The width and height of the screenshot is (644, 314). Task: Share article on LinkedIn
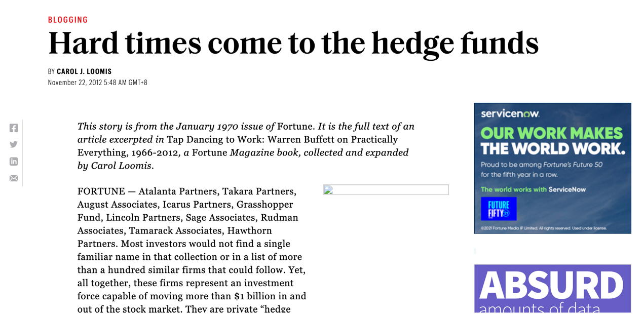tap(14, 162)
